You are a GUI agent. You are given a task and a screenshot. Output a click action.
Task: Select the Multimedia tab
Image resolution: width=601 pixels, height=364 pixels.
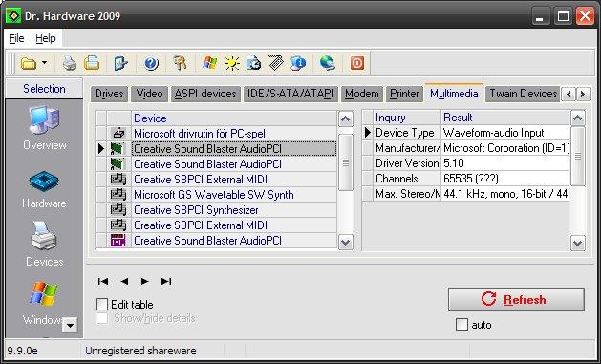click(454, 93)
